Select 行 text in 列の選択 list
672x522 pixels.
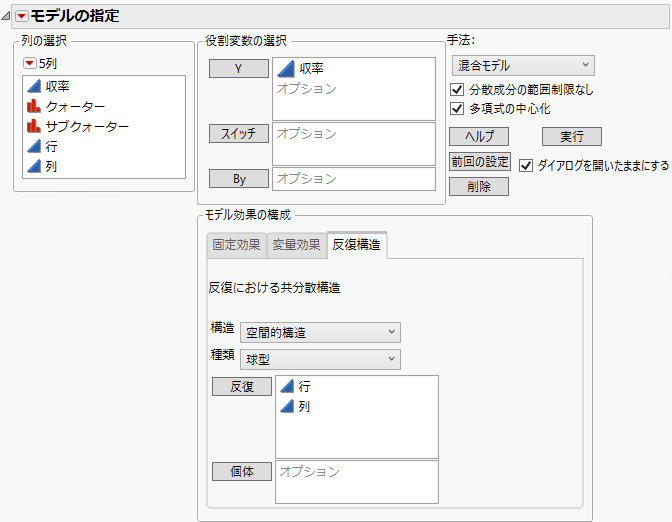(x=51, y=147)
